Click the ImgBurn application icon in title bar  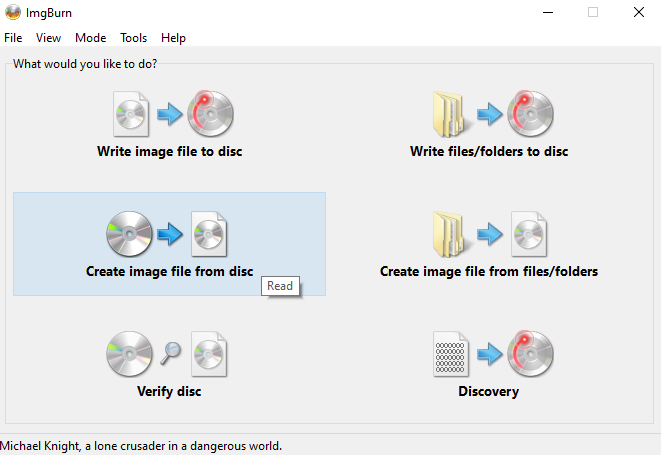point(13,13)
